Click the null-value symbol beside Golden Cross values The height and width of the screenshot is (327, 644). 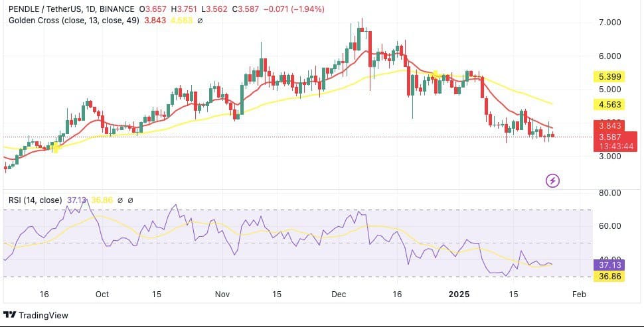pyautogui.click(x=201, y=21)
